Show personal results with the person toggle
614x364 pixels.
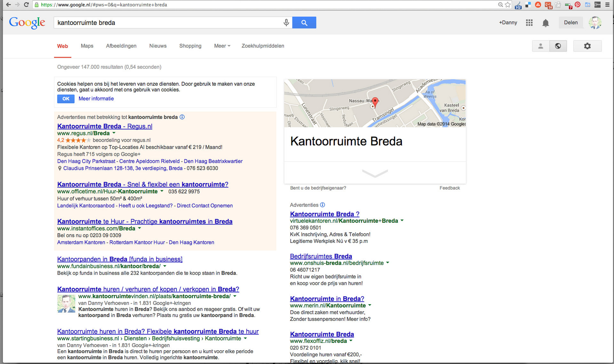tap(541, 46)
